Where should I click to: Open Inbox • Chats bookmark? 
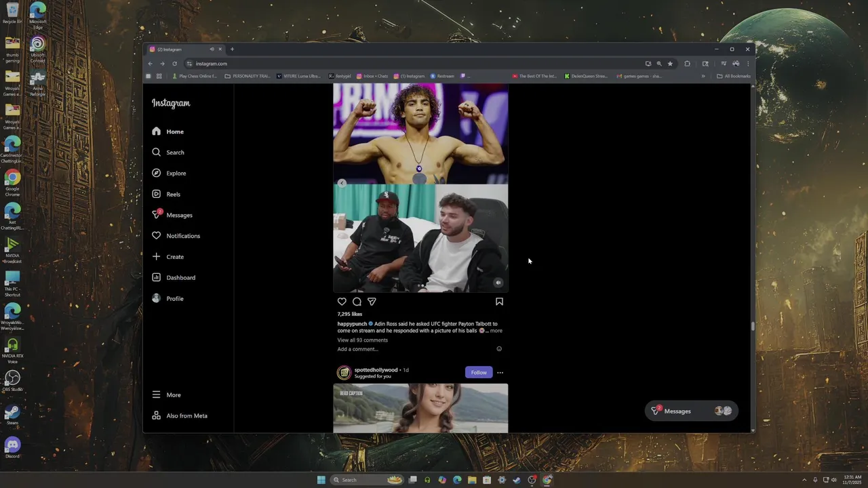[373, 76]
